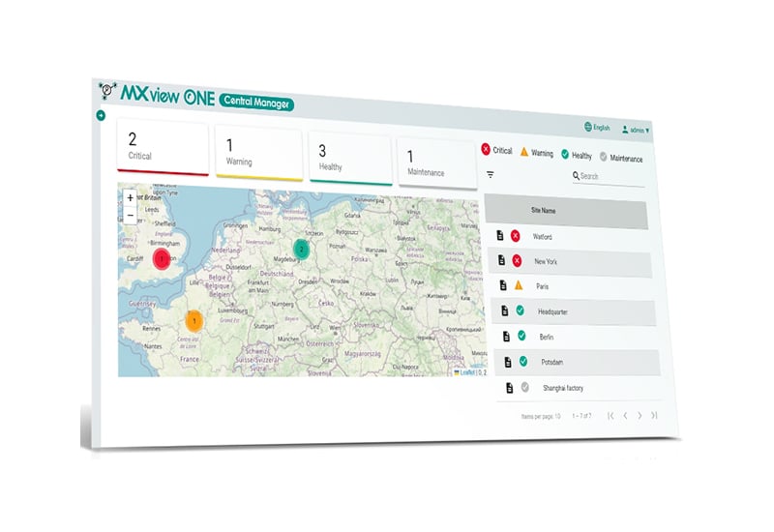
Task: Click the warning status icon next to Paris
Action: click(519, 285)
